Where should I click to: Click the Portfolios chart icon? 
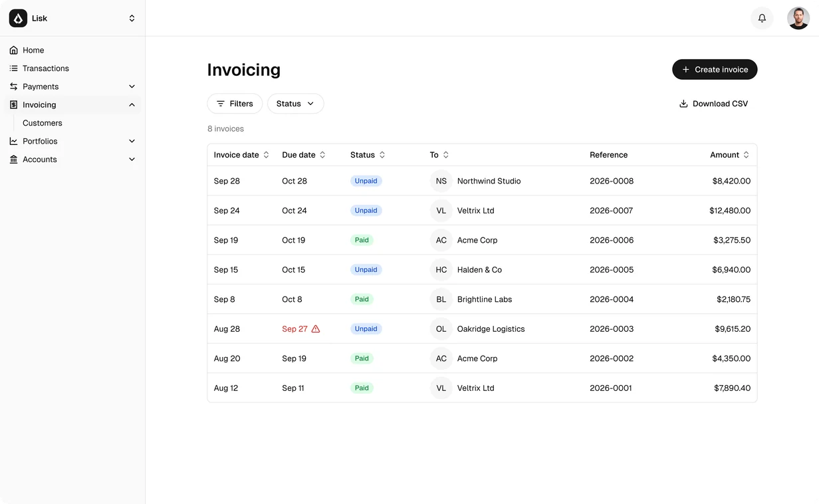click(13, 141)
